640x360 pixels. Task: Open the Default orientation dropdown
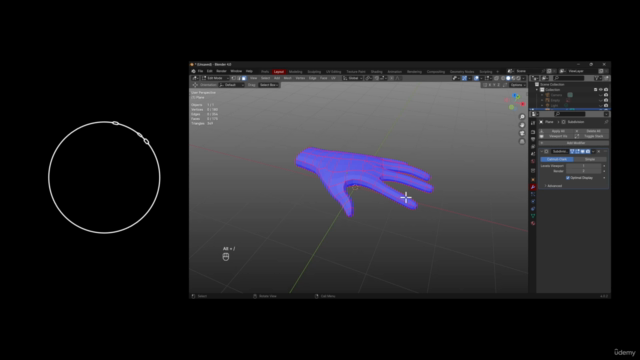coord(231,85)
